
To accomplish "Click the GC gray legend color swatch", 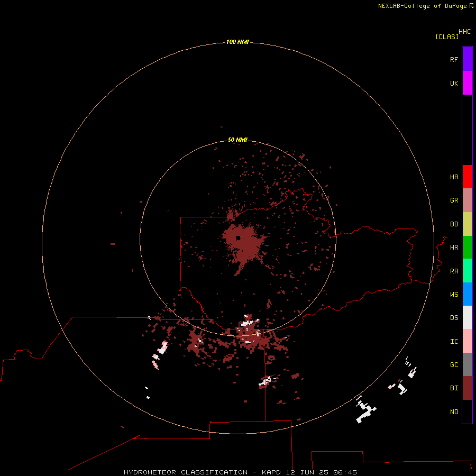I will (467, 364).
